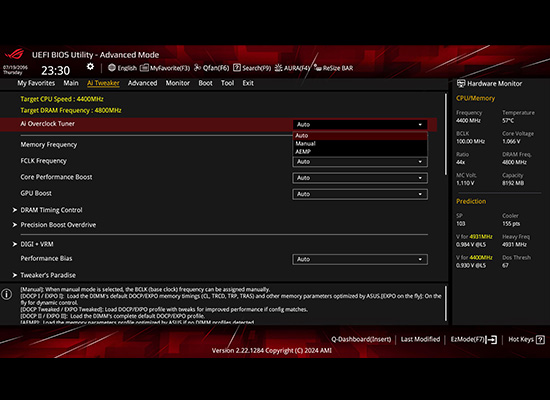Switch to Main tab
The image size is (550, 400).
pyautogui.click(x=71, y=83)
